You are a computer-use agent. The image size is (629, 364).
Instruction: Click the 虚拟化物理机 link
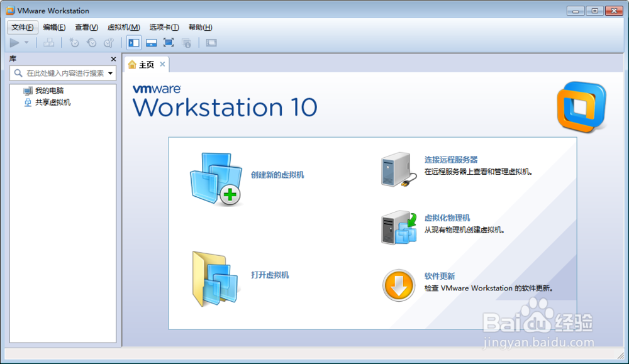pyautogui.click(x=447, y=218)
